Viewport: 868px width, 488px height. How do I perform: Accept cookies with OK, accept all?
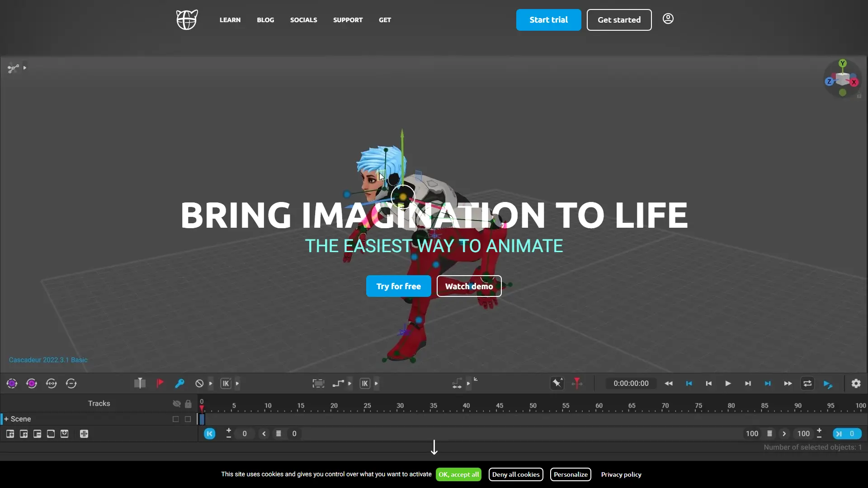coord(458,474)
